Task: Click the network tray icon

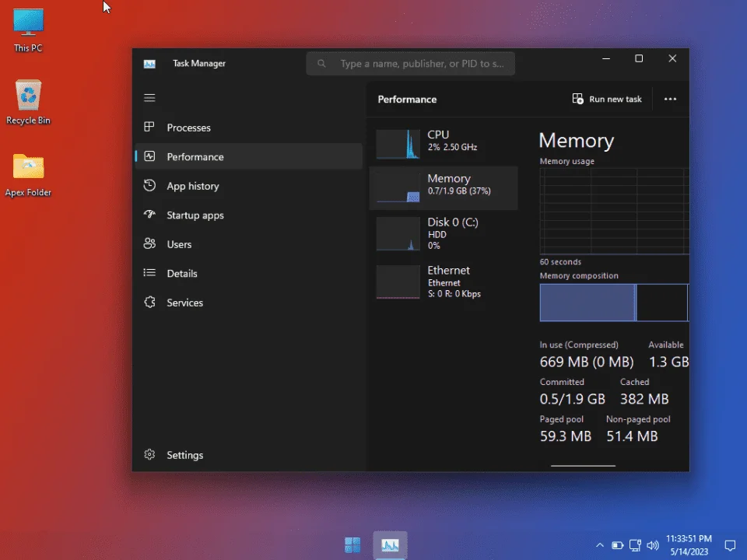Action: click(x=635, y=545)
